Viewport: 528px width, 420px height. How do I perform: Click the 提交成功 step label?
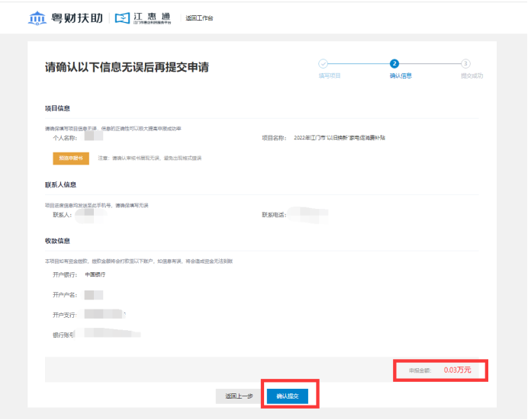(x=472, y=76)
